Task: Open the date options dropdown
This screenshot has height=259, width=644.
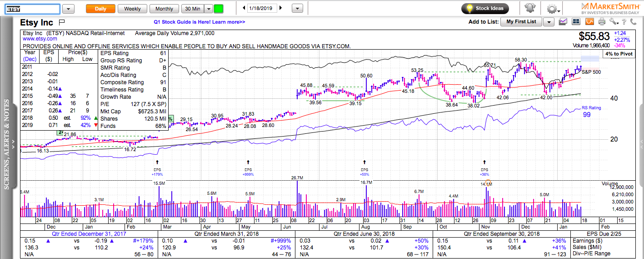Action: 297,9
